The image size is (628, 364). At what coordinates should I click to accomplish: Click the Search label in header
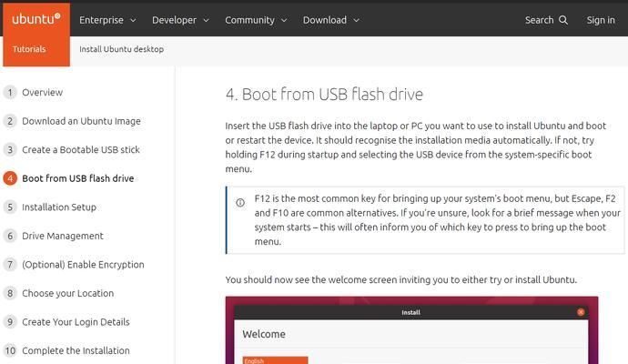click(539, 20)
